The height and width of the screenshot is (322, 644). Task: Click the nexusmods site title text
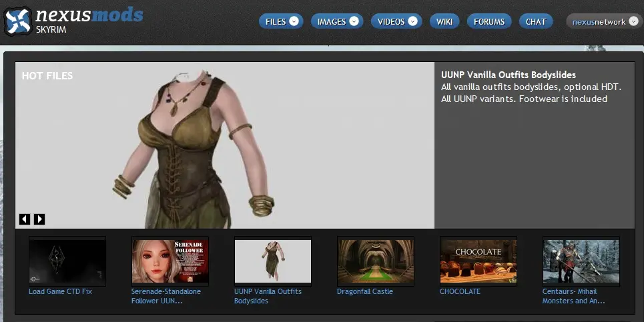tap(89, 15)
